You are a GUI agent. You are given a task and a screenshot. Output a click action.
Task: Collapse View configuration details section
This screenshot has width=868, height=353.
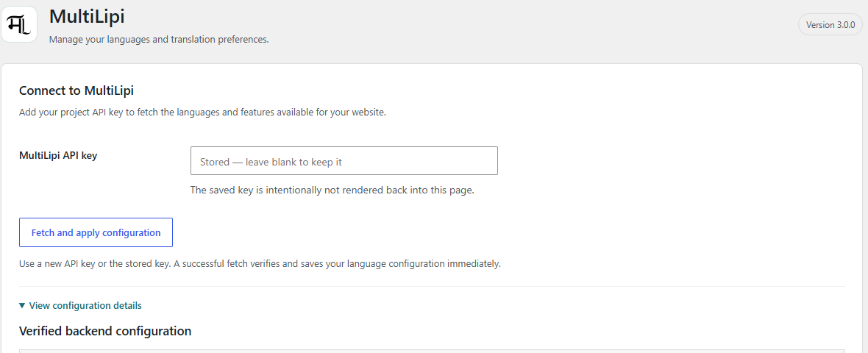(x=80, y=305)
